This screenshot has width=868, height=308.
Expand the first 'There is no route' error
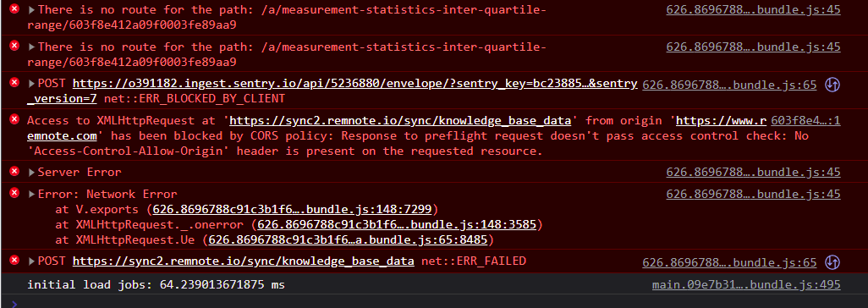(31, 10)
